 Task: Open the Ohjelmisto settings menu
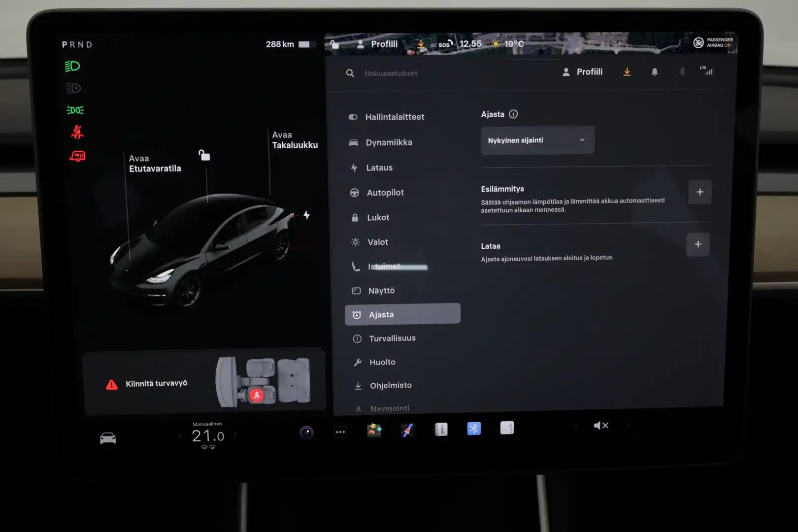[383, 386]
